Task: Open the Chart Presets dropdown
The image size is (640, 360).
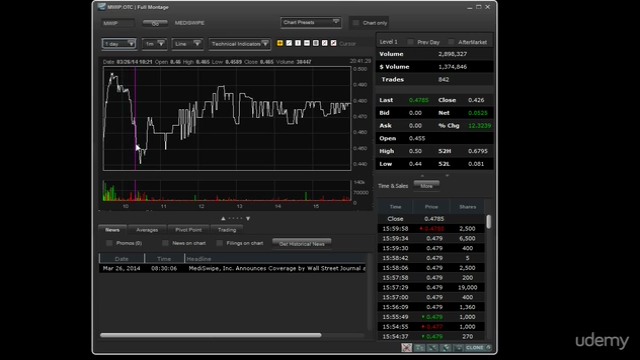Action: (311, 22)
